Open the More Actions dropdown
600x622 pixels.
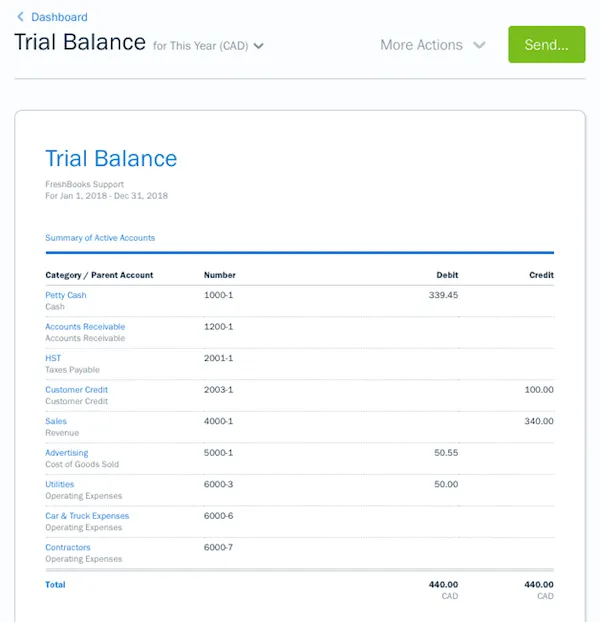pyautogui.click(x=421, y=45)
